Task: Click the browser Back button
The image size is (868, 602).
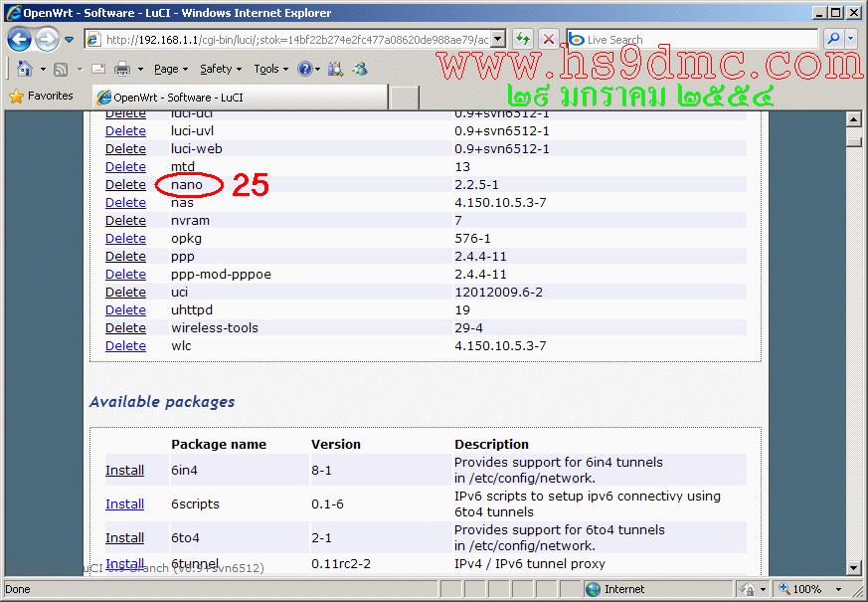Action: tap(19, 40)
